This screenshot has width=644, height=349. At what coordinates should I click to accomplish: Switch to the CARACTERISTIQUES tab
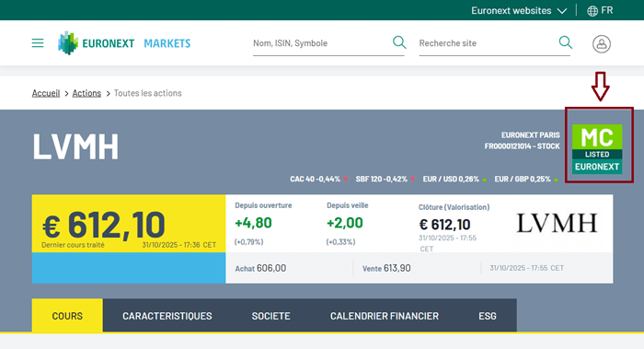167,316
